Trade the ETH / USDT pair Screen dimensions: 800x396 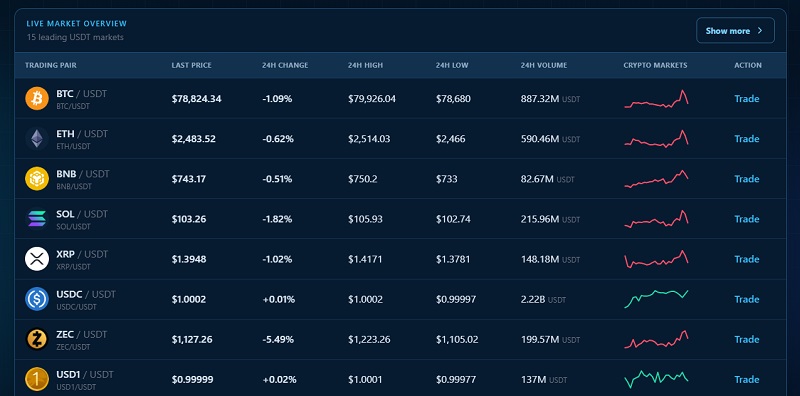[746, 139]
